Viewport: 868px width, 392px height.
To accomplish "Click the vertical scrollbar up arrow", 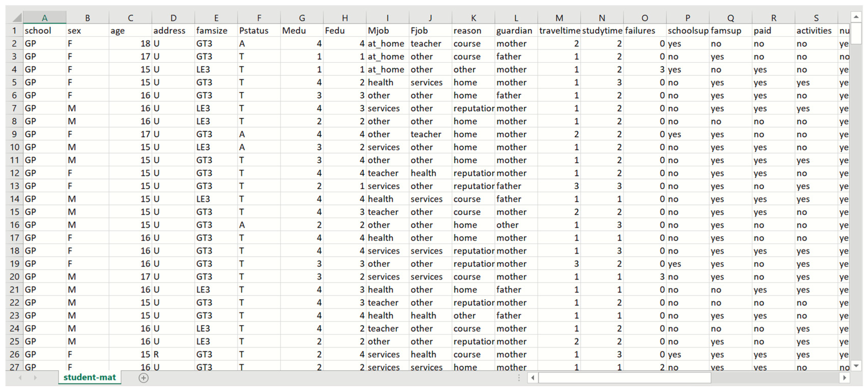I will click(856, 16).
